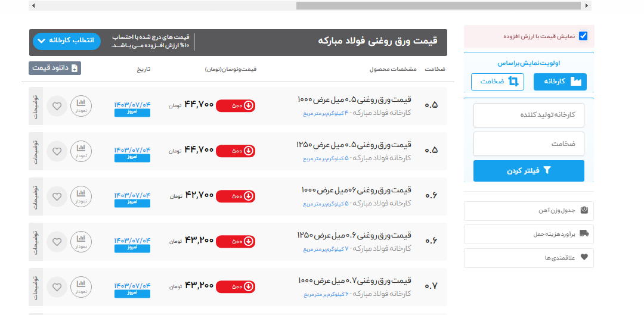The image size is (644, 315).
Task: Focus کارخانه تولید کننده input field
Action: coord(528,115)
